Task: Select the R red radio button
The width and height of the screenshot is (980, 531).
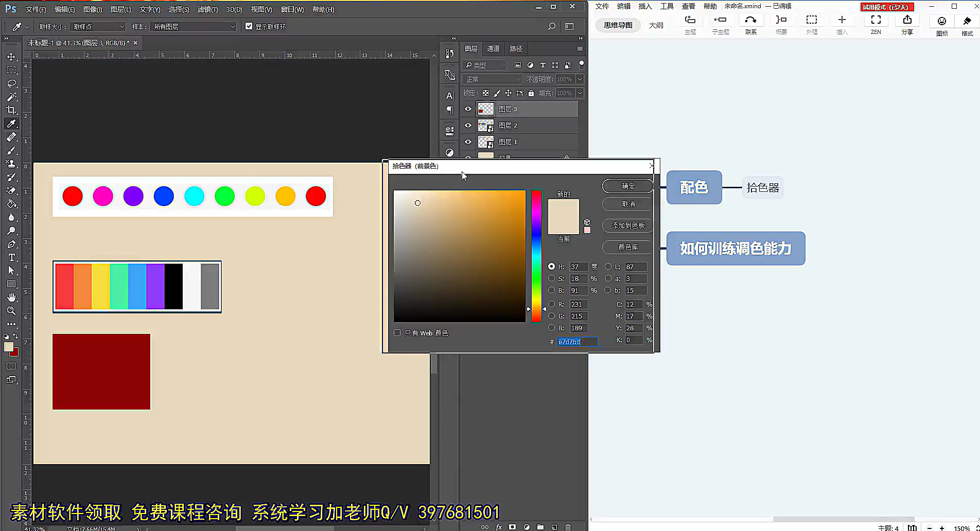Action: coord(552,304)
